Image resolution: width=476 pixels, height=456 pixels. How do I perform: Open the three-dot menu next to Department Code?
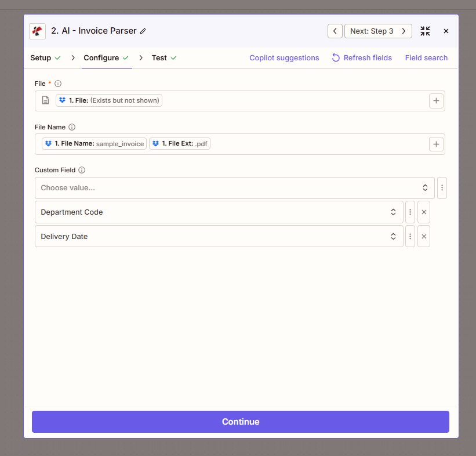coord(410,212)
